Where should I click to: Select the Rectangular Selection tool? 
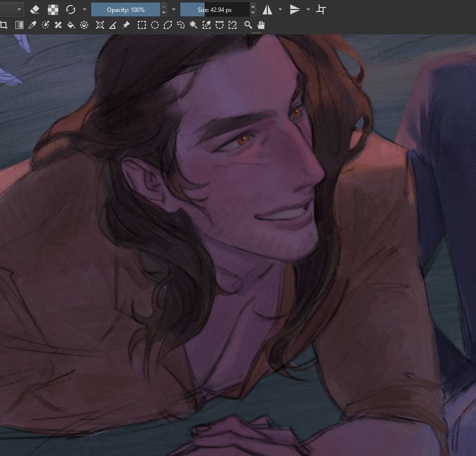[142, 25]
